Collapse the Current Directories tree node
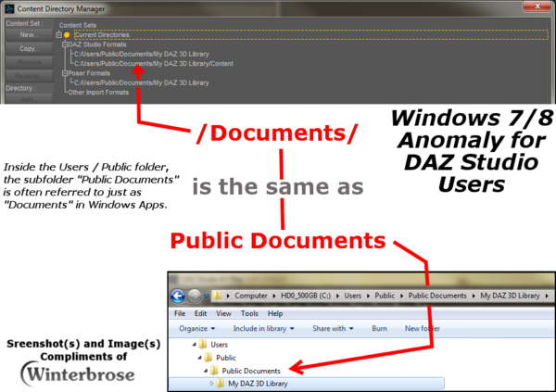 (59, 35)
